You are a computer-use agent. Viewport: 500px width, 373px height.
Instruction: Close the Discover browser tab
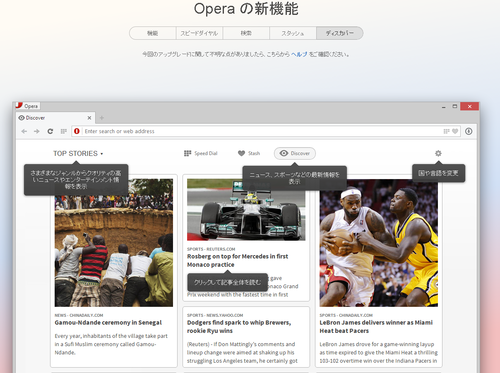(x=89, y=118)
